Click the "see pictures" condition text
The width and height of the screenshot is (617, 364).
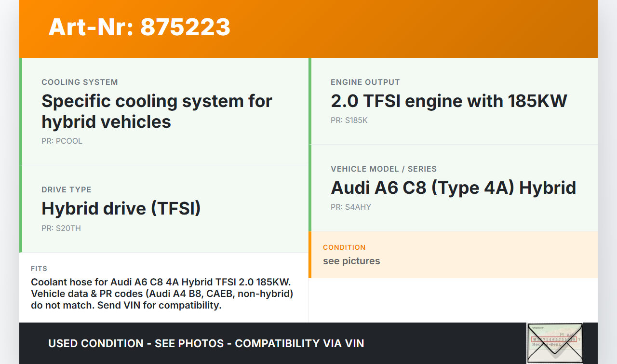351,261
